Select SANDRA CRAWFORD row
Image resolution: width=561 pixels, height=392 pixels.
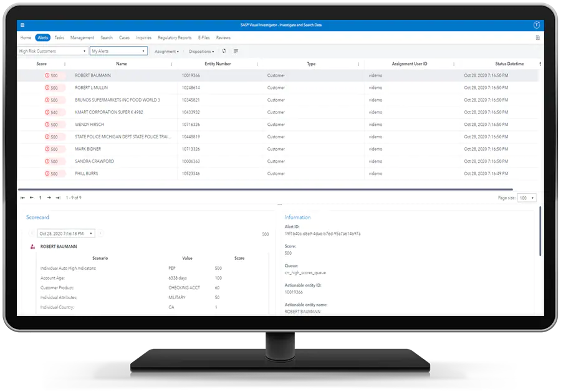[x=277, y=161]
